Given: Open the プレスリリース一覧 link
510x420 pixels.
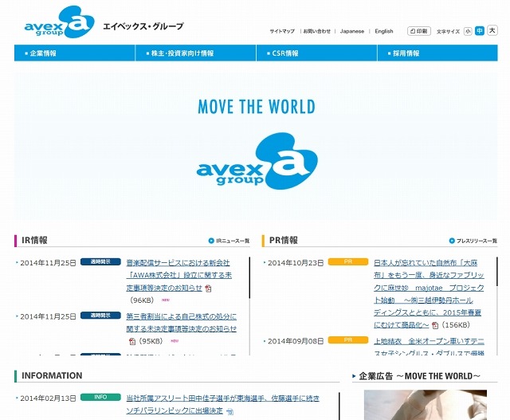Looking at the screenshot, I should 477,241.
